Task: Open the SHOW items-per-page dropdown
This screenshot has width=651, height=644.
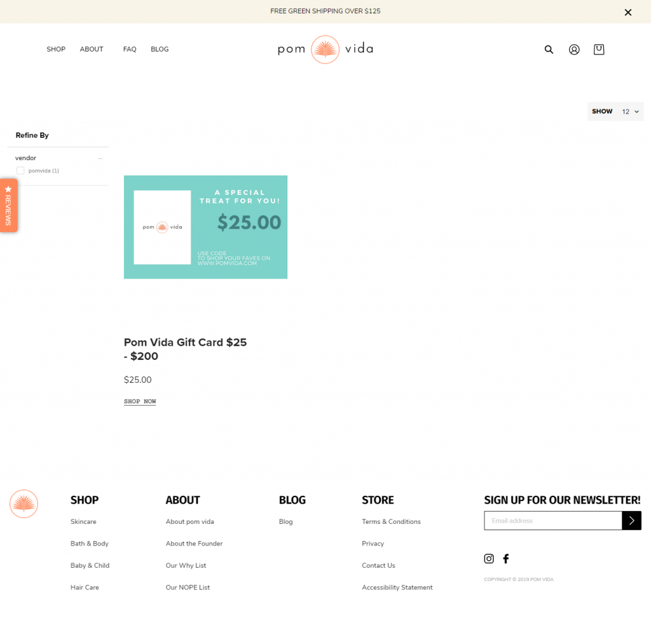Action: (627, 111)
